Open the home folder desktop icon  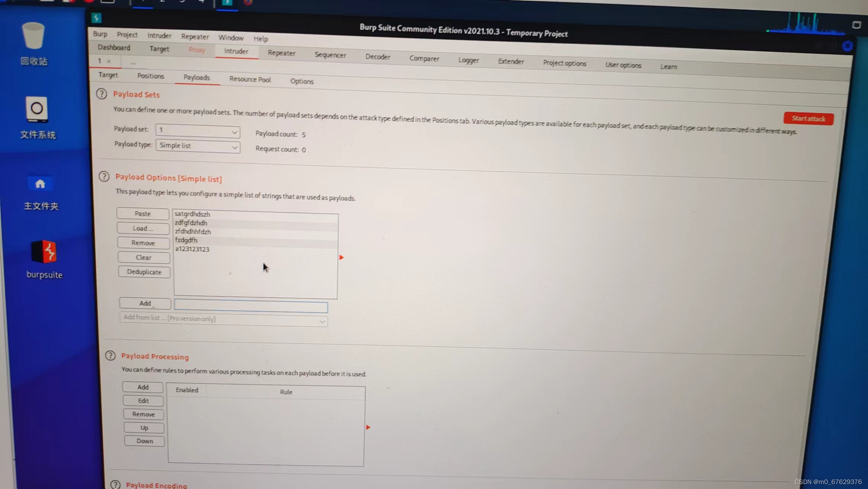pos(40,184)
